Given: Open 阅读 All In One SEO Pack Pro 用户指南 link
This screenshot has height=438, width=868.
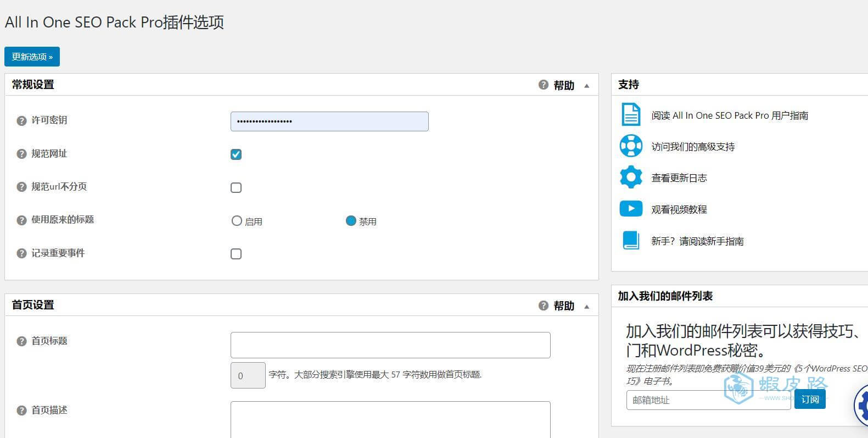Looking at the screenshot, I should [x=730, y=115].
